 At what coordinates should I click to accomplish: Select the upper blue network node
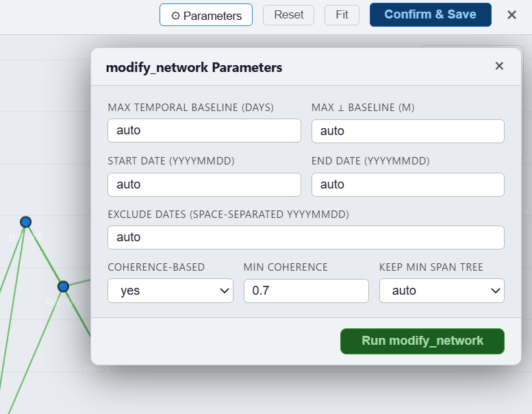tap(26, 221)
